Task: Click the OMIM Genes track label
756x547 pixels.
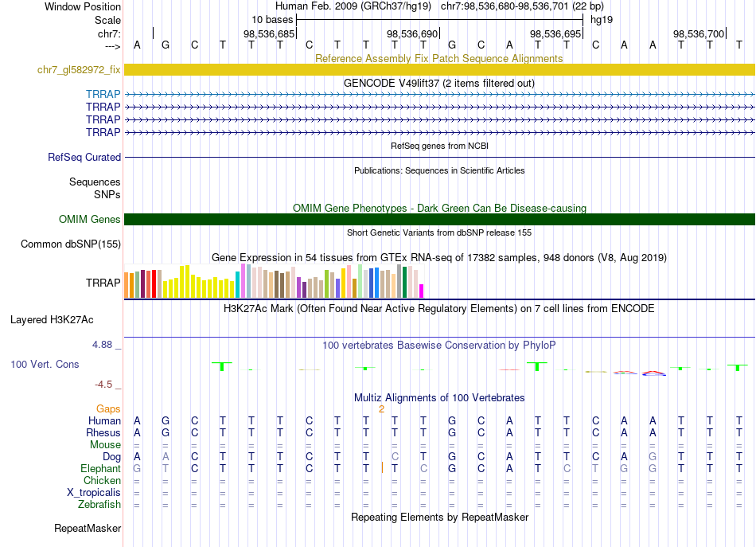Action: (89, 220)
